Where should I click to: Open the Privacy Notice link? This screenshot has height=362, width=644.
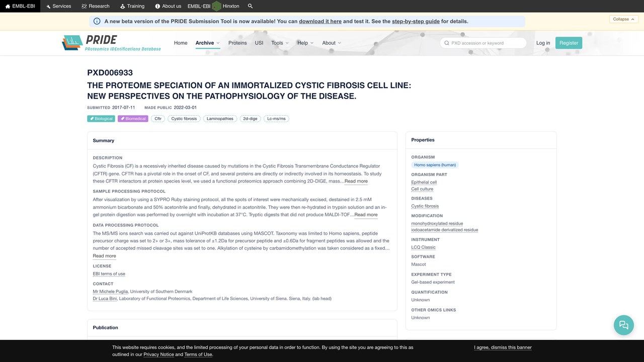pyautogui.click(x=158, y=354)
